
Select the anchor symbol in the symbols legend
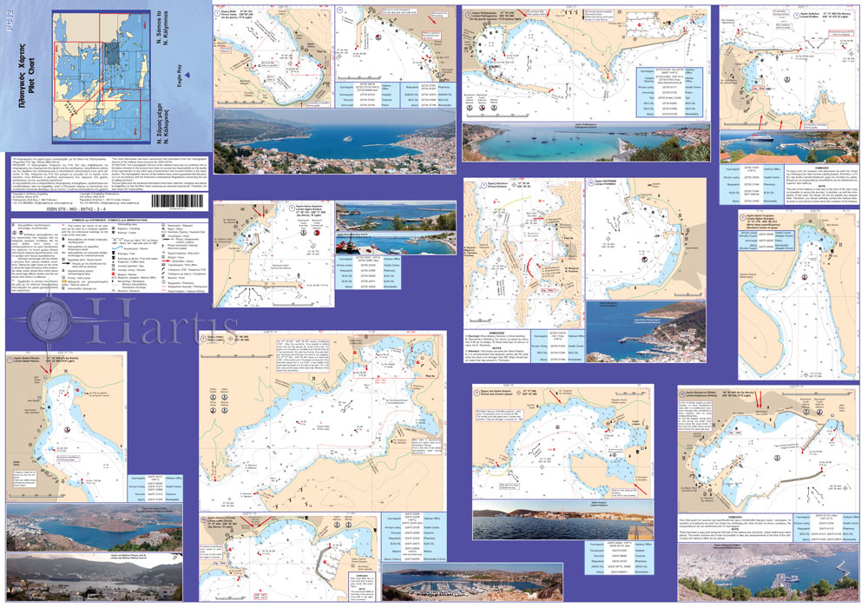click(13, 225)
